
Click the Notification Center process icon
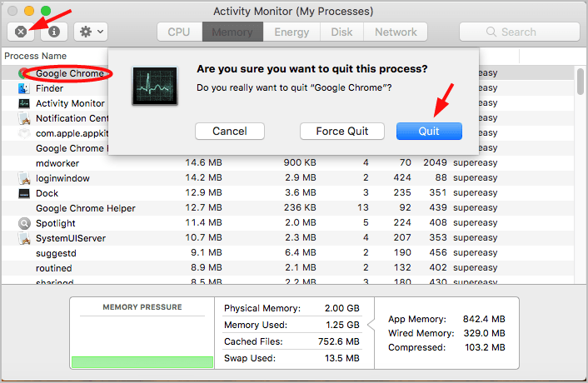[24, 118]
